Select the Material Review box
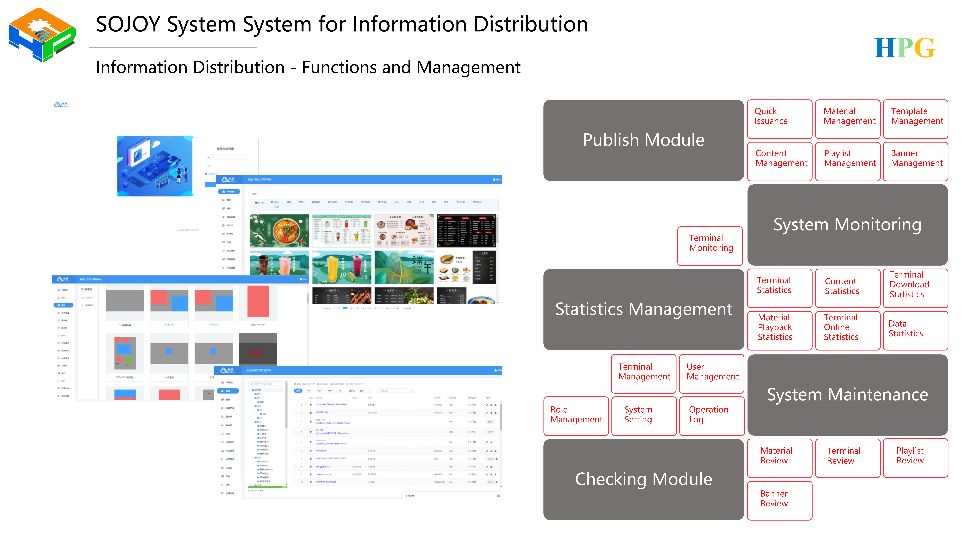Screen dimensions: 980x551 coord(780,458)
